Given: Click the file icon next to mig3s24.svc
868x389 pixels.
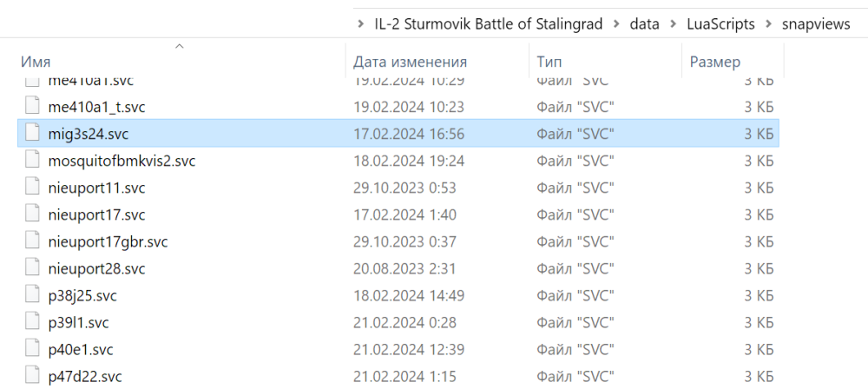Looking at the screenshot, I should click(x=32, y=134).
